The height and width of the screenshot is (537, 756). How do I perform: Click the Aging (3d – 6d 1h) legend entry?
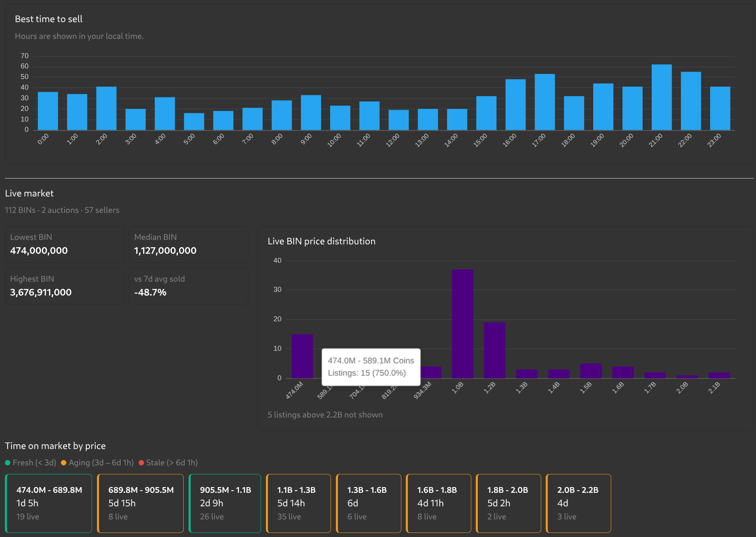pyautogui.click(x=97, y=463)
